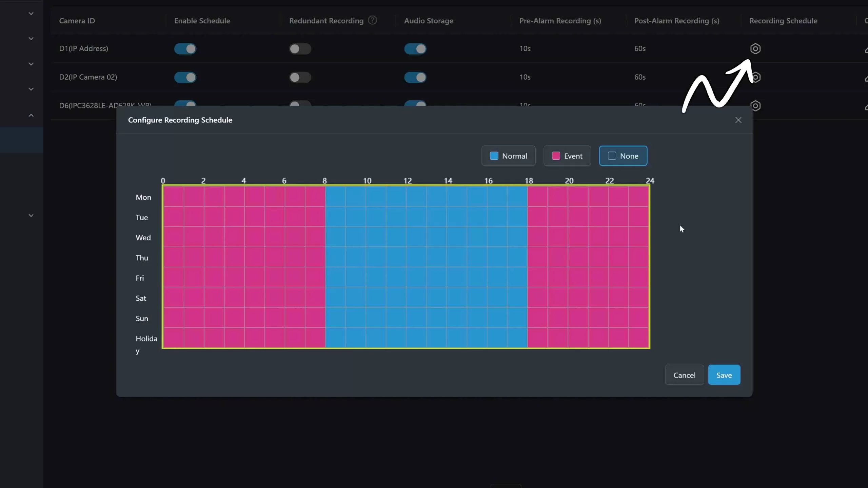868x488 pixels.
Task: Click Sunday 18-19 hour schedule cell
Action: [x=537, y=317]
